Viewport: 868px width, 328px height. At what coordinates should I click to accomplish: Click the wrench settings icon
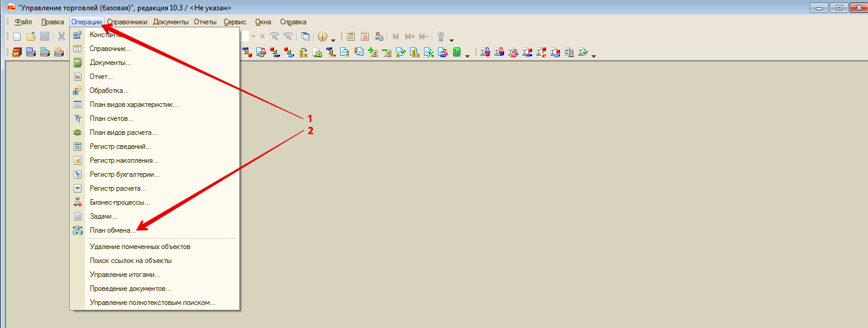(x=442, y=36)
